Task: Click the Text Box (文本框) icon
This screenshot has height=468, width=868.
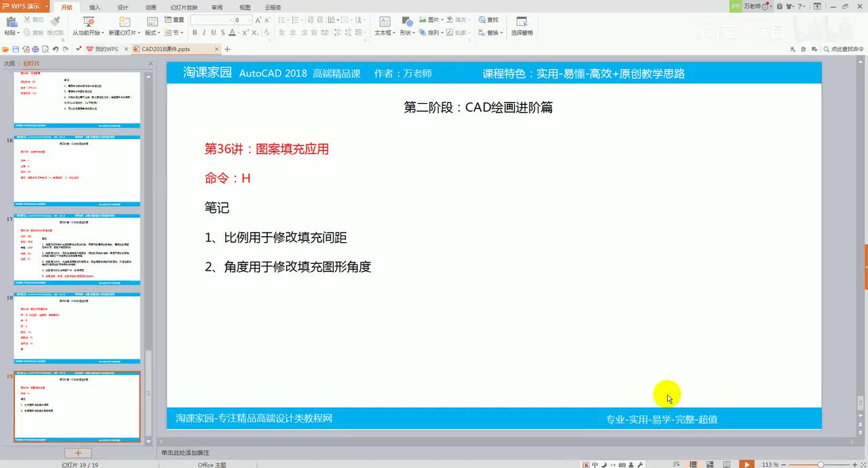Action: click(x=384, y=22)
